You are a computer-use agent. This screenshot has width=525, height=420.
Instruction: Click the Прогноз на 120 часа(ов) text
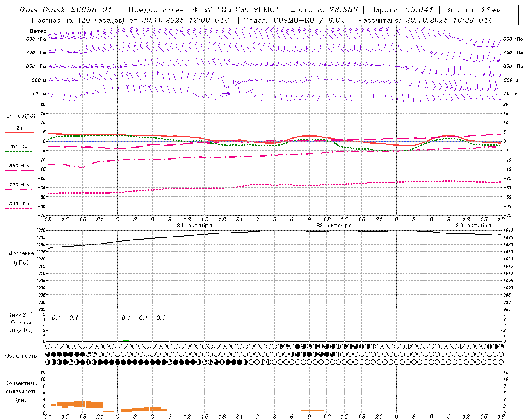pos(79,20)
